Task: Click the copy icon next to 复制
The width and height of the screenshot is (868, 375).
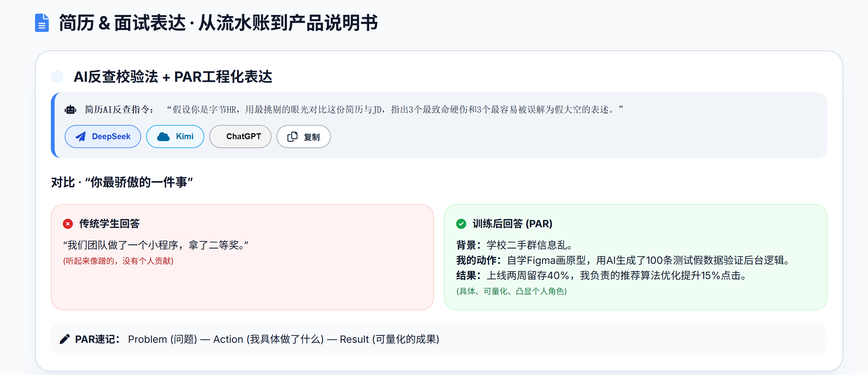Action: click(292, 136)
